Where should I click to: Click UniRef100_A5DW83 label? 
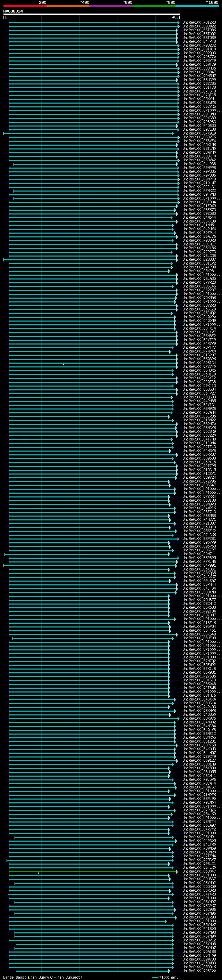199,963
